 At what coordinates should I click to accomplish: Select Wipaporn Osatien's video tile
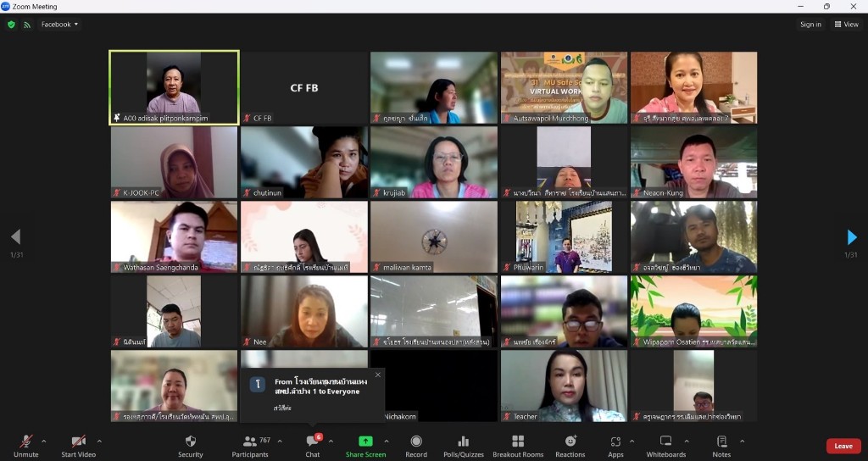pos(693,312)
